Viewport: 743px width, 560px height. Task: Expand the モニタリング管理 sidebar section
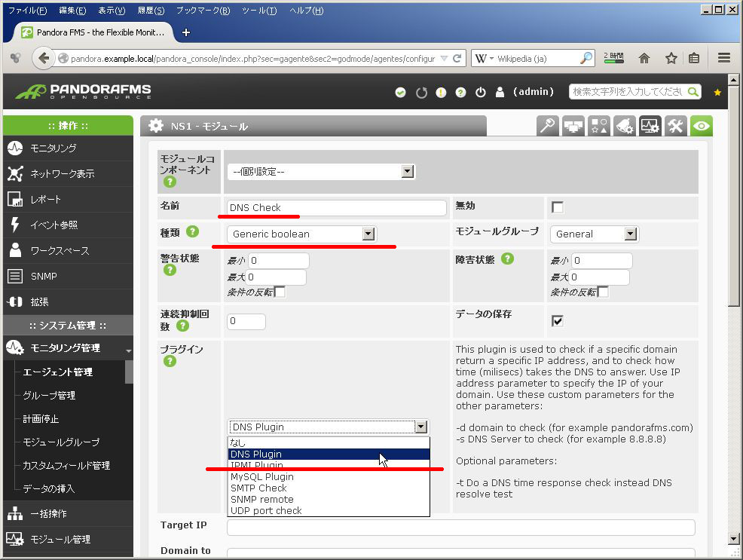(69, 348)
